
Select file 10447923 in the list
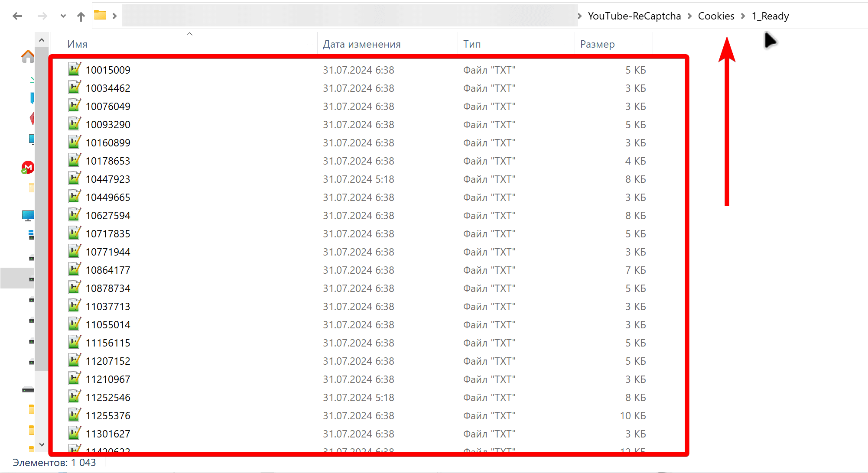(x=108, y=179)
